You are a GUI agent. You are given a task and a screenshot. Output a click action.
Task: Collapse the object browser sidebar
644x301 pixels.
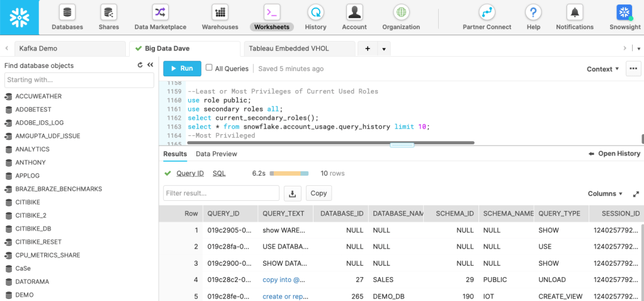(x=150, y=65)
